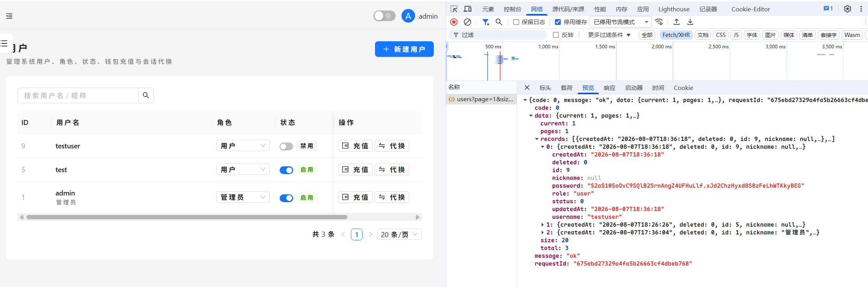Screen dimensions: 868x287
Task: Check the 保留日志 checkbox
Action: (x=516, y=22)
